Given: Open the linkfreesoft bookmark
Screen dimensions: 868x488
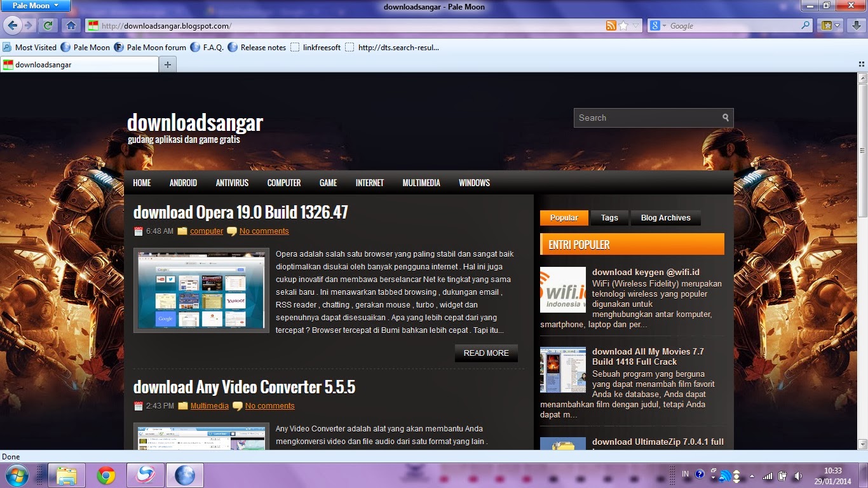Looking at the screenshot, I should [x=315, y=47].
